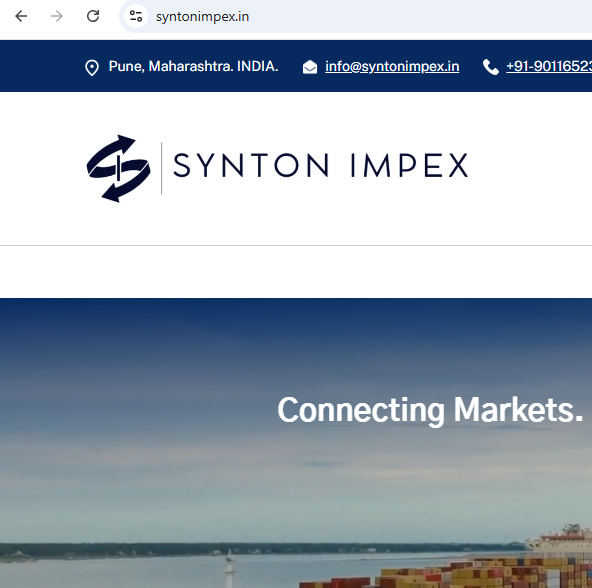Click the SYNTON IMPEX wordmark
Viewport: 592px width, 588px height.
321,165
